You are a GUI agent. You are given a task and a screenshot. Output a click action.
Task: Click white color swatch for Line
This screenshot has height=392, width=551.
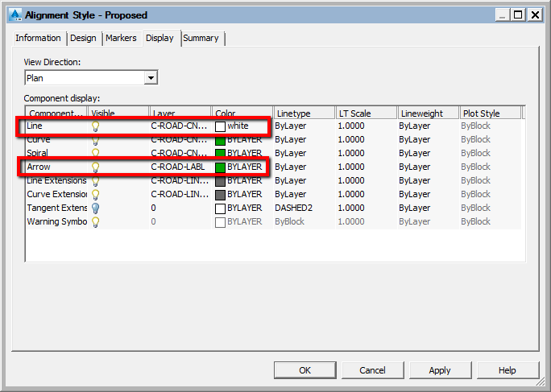220,126
